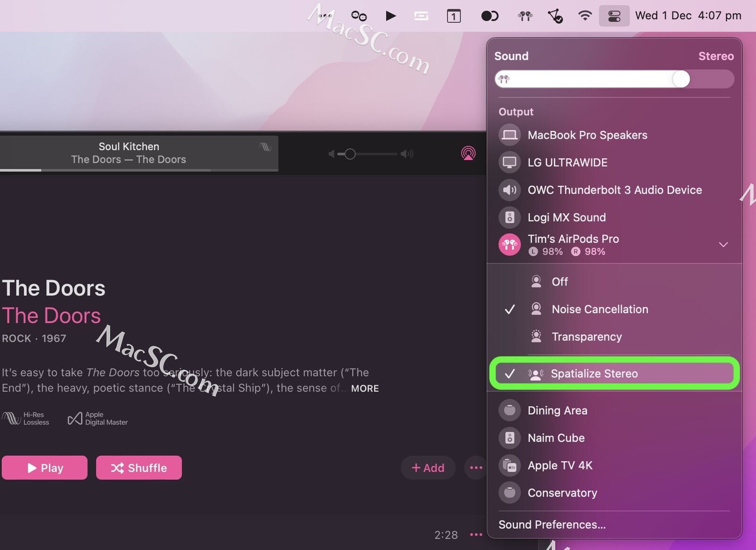This screenshot has width=756, height=550.
Task: Open Control Center in menu bar
Action: pos(614,16)
